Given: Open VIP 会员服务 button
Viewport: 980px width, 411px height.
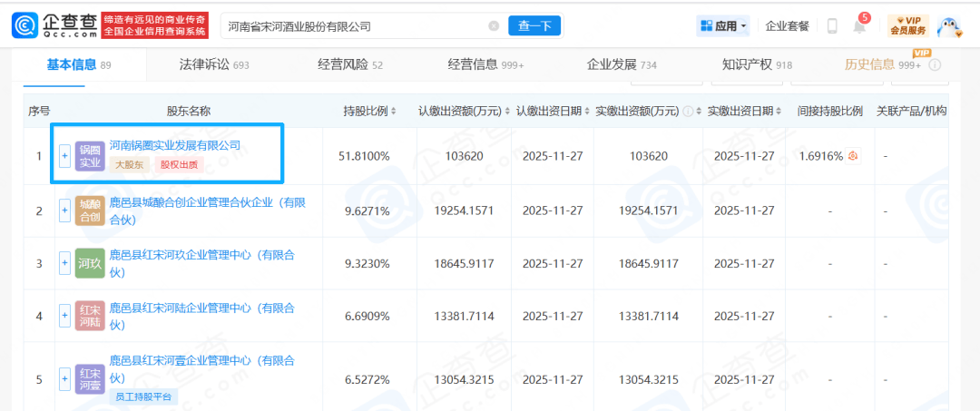Looking at the screenshot, I should (x=908, y=25).
